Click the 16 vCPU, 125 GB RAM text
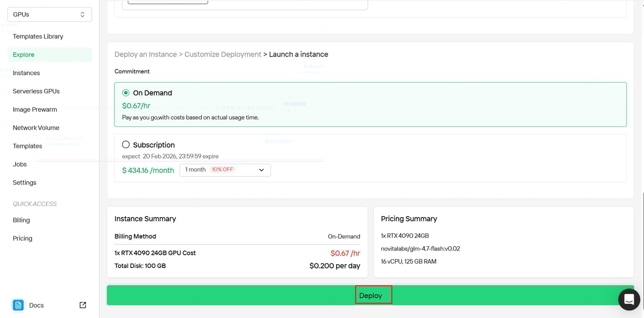644x318 pixels. coord(409,261)
